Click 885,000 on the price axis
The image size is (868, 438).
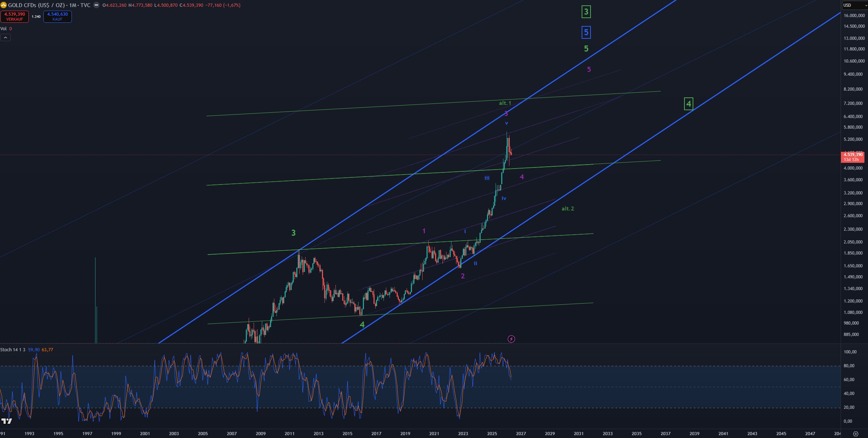coord(851,335)
